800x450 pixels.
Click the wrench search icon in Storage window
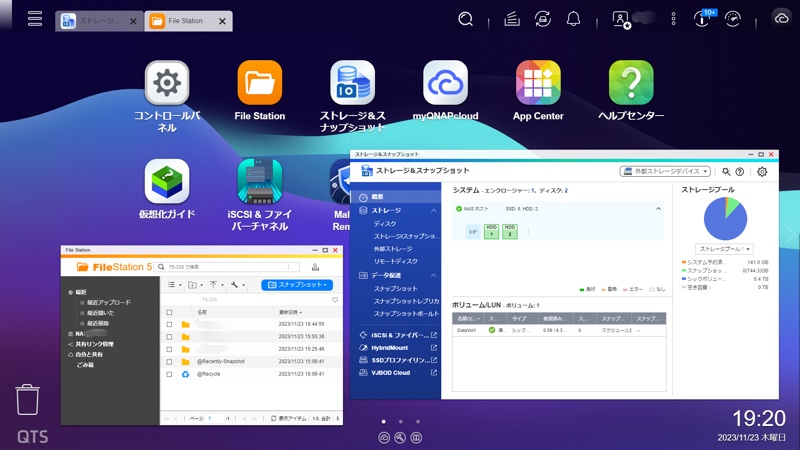click(x=726, y=172)
